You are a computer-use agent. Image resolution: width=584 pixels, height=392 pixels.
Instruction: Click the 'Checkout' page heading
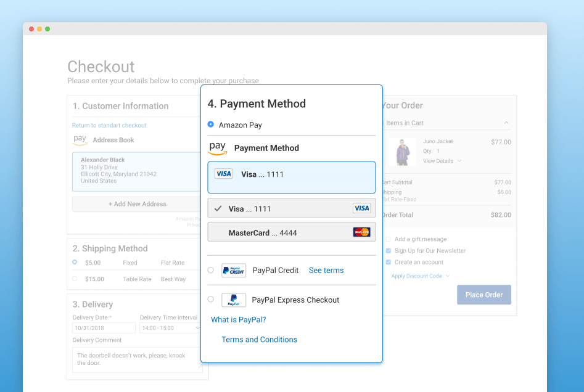[x=101, y=67]
